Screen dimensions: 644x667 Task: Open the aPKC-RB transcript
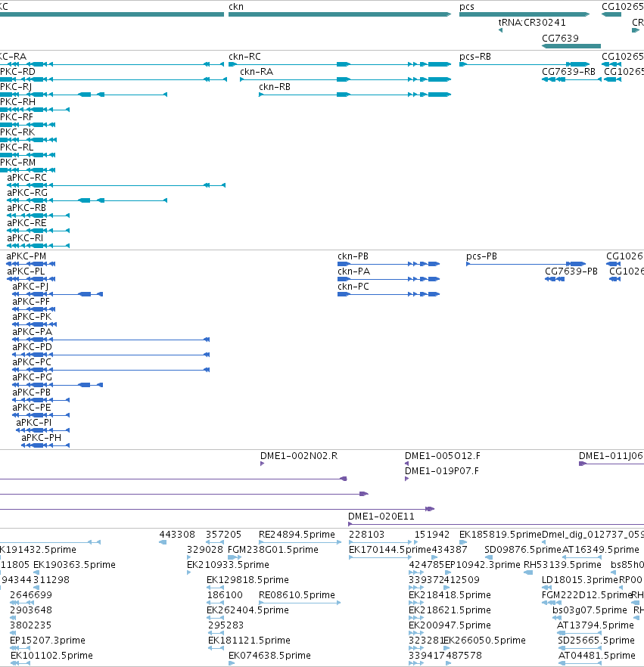(x=39, y=216)
